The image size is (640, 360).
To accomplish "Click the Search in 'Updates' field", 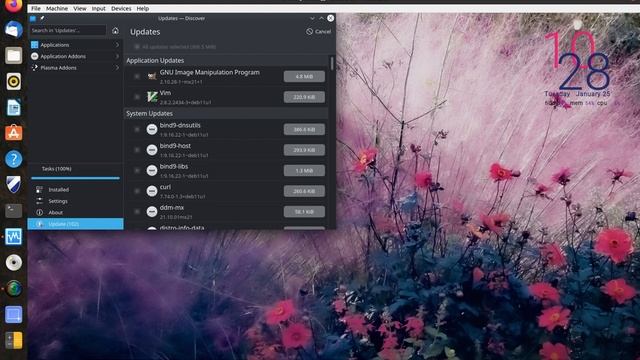I will pyautogui.click(x=68, y=30).
